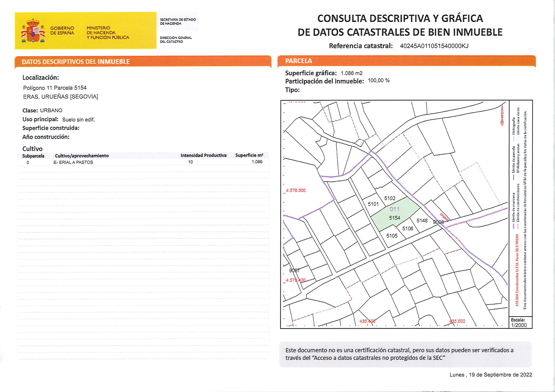555x392 pixels.
Task: Click the DATOS DESCRIPTIVOS DEL INMUEBLE header
Action: click(76, 62)
